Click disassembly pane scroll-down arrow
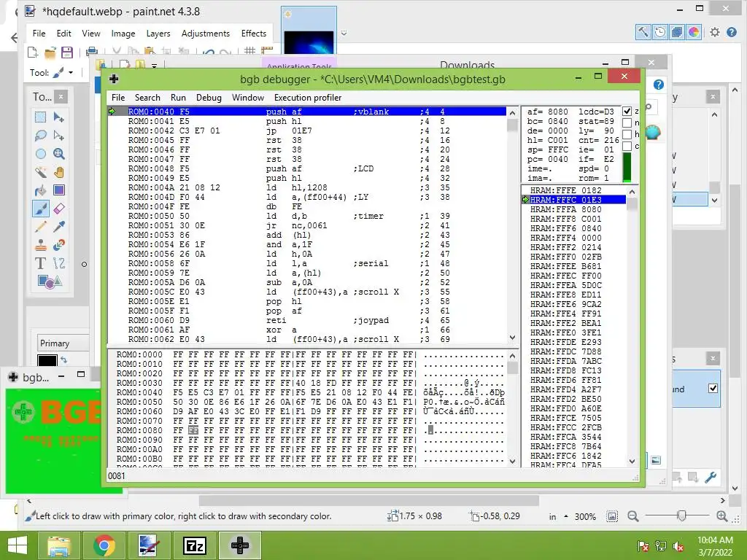 [x=512, y=338]
